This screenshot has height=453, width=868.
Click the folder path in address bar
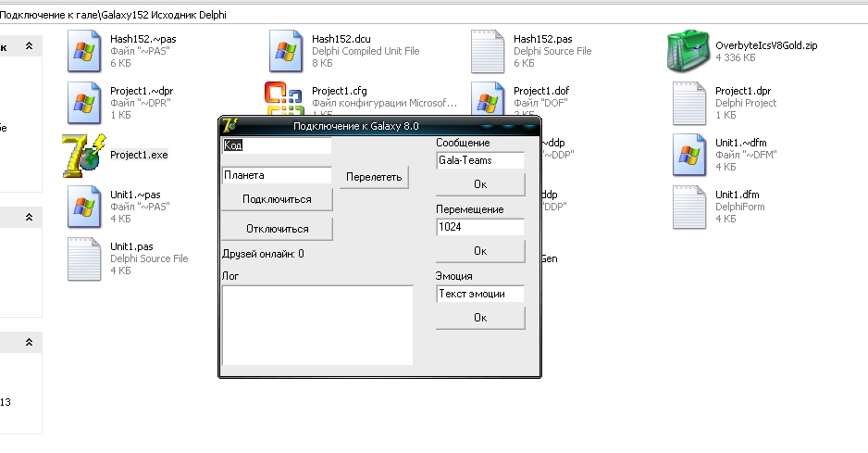(113, 15)
